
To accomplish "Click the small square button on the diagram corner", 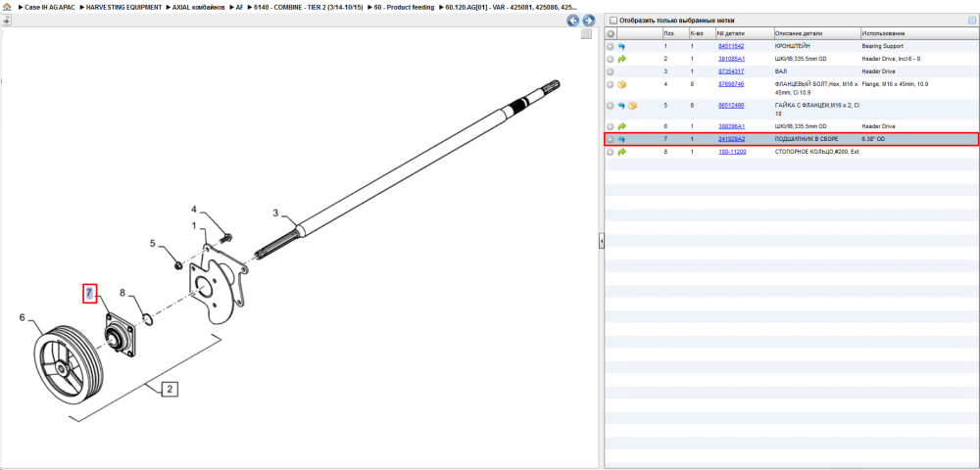I will (586, 34).
